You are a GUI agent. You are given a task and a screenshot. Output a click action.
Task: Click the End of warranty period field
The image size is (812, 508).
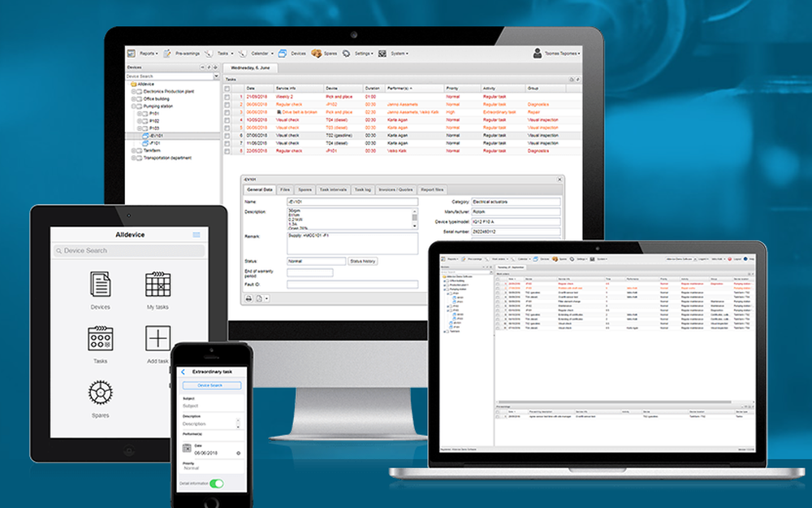point(309,272)
